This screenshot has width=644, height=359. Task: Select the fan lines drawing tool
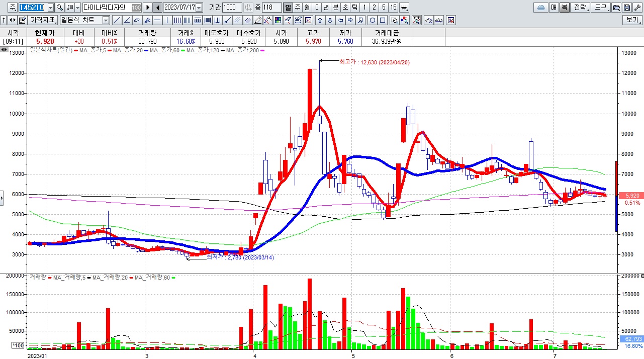click(147, 20)
